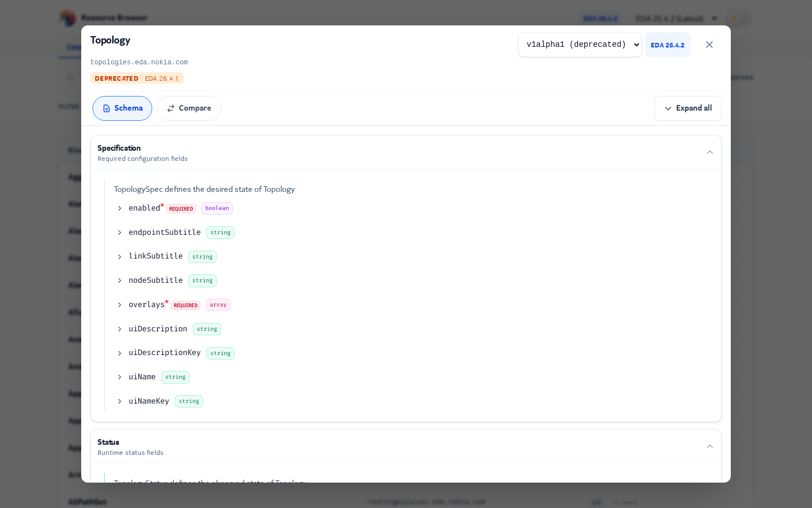Switch to the Compare tab

pyautogui.click(x=189, y=108)
